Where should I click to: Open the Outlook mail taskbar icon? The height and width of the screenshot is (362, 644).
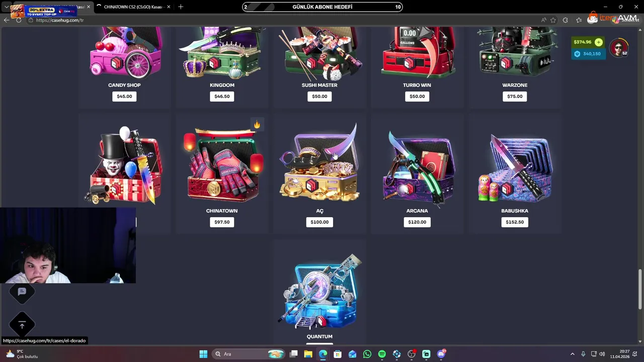(x=352, y=354)
